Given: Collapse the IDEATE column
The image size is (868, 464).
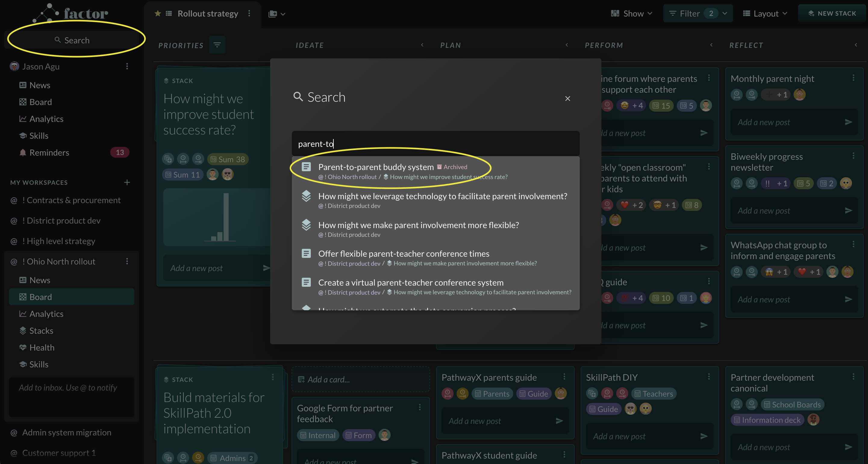Looking at the screenshot, I should (x=422, y=45).
